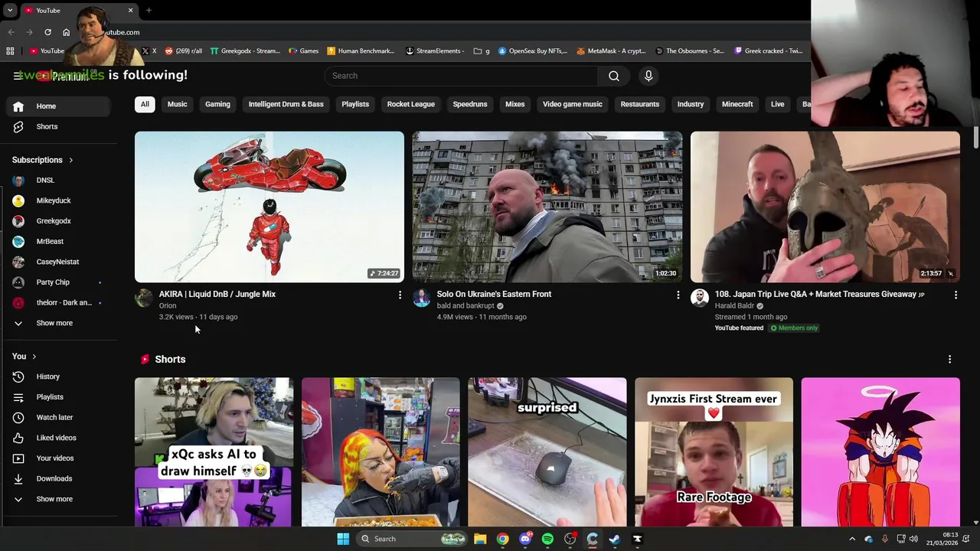Open Playlists in the sidebar
This screenshot has width=980, height=551.
(x=58, y=397)
